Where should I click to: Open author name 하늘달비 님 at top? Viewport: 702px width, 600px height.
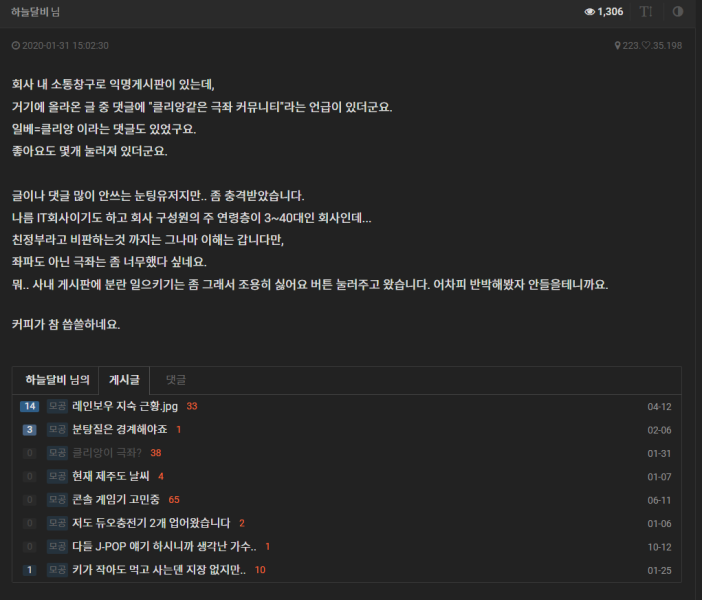coord(35,12)
